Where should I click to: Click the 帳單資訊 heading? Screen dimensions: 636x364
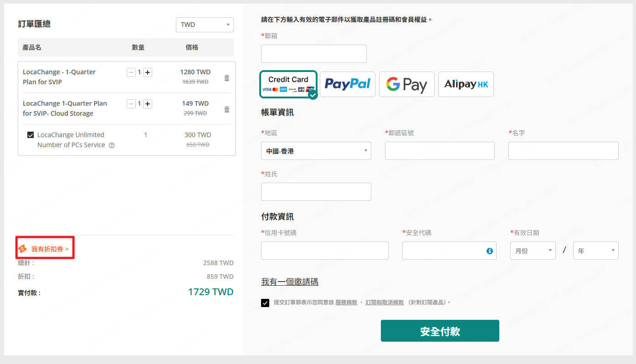point(277,112)
